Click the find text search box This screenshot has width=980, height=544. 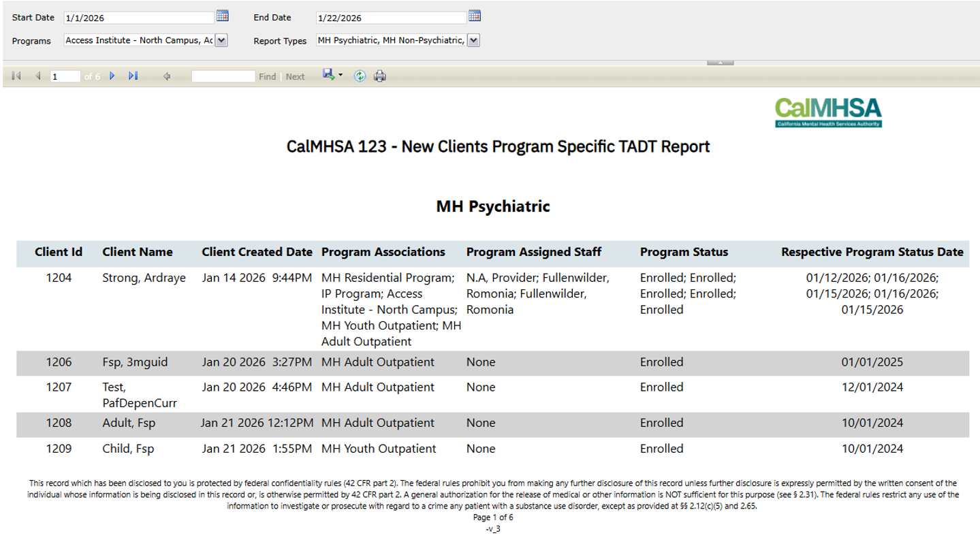[223, 77]
